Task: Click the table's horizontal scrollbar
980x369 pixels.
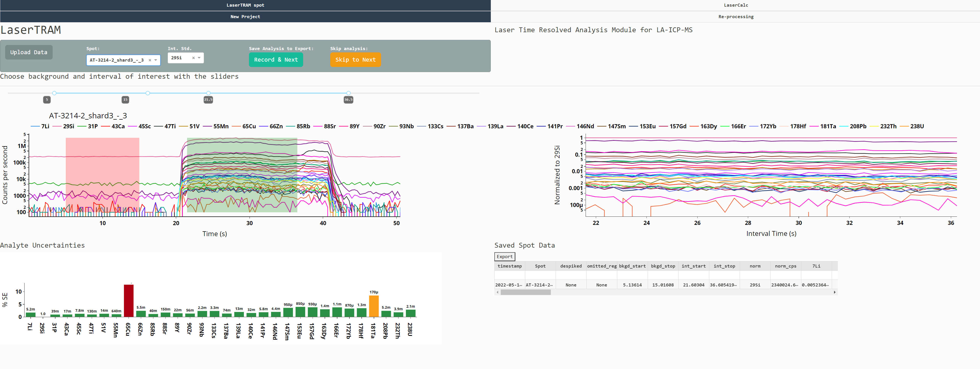Action: point(525,292)
